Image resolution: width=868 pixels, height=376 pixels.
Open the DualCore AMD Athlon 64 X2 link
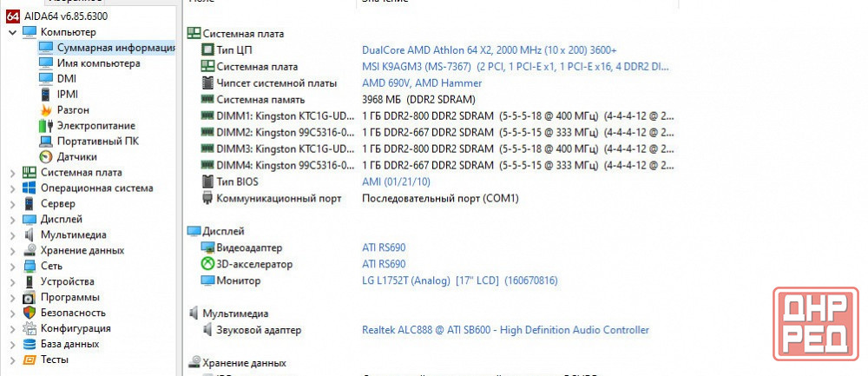(x=490, y=49)
